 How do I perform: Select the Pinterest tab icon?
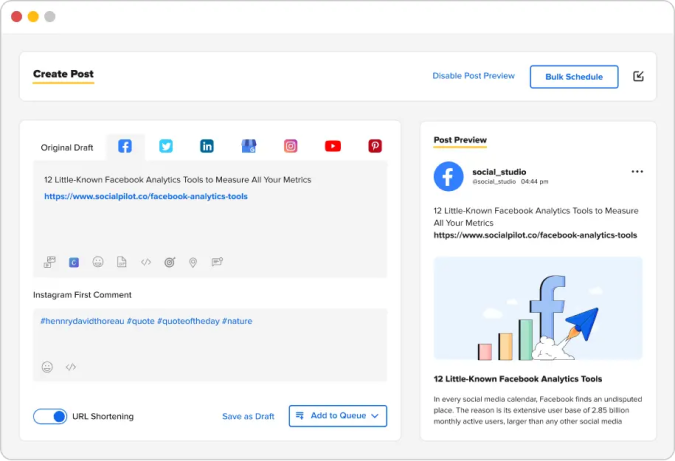click(x=375, y=146)
